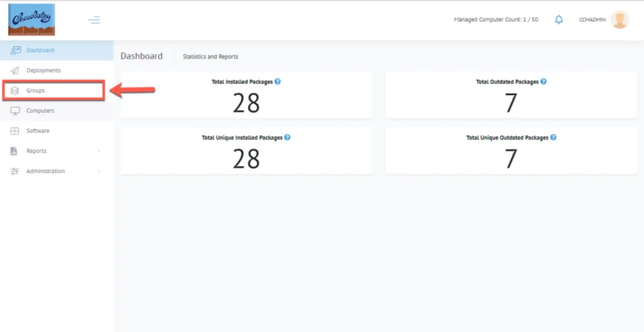Screen dimensions: 644x332
Task: Click the Dashboard page heading
Action: pyautogui.click(x=142, y=56)
